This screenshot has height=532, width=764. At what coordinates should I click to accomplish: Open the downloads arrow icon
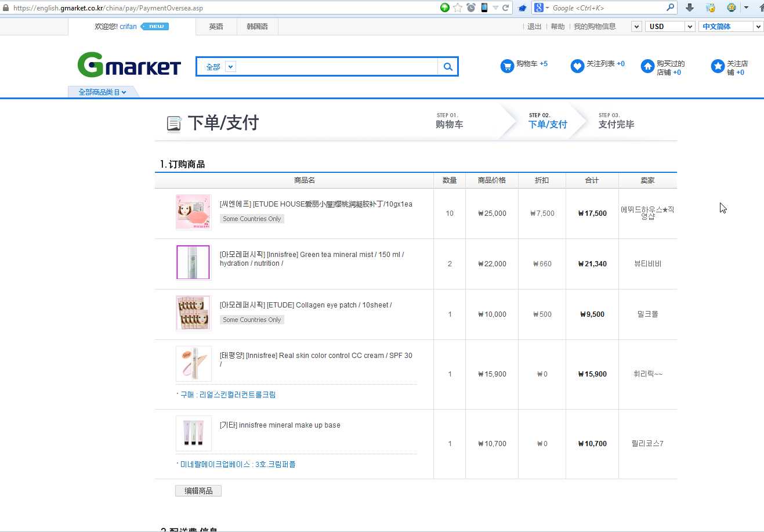[690, 8]
